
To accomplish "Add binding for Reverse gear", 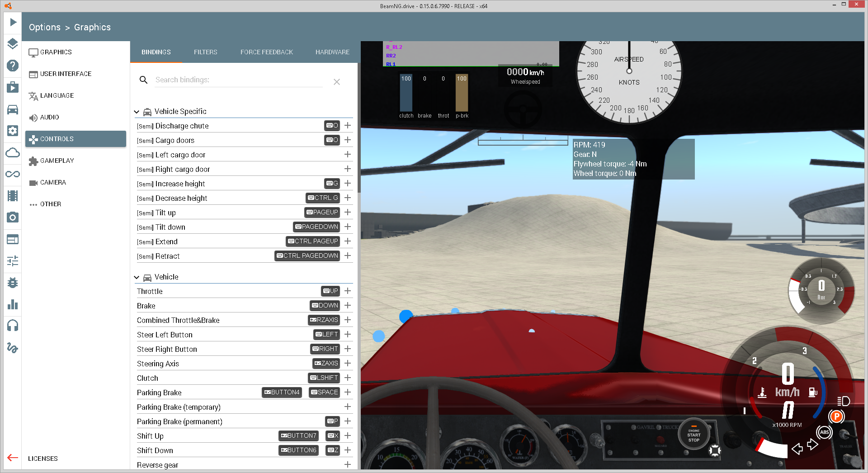I will point(348,464).
